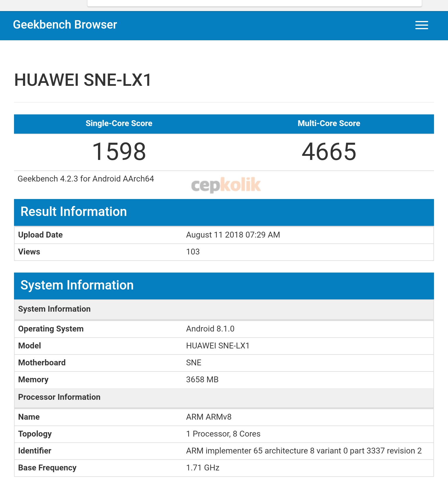
Task: Select the August 11 2018 07:29 AM value
Action: [233, 235]
